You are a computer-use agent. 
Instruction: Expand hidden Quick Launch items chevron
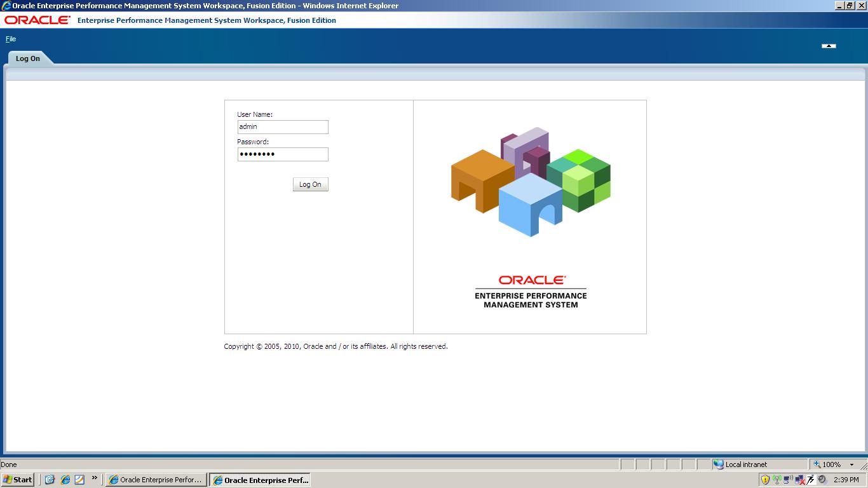tap(95, 478)
